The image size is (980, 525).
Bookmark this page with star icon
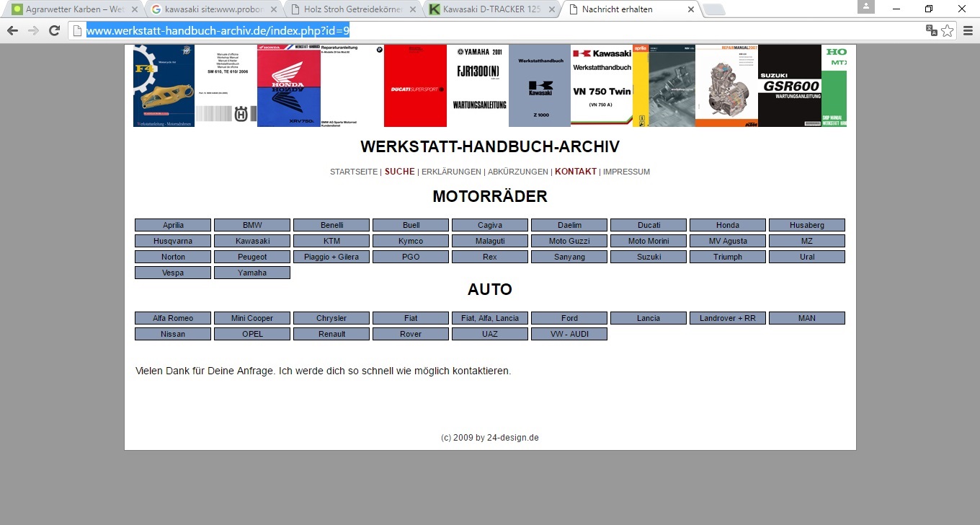pos(948,30)
